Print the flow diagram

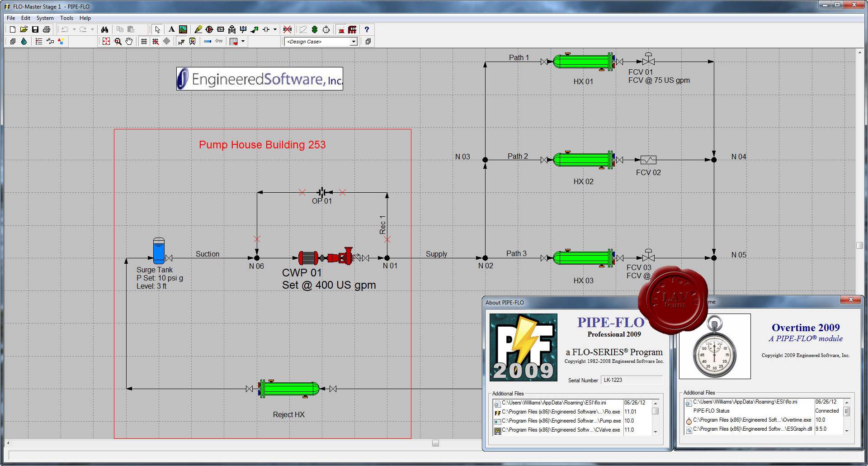point(47,29)
